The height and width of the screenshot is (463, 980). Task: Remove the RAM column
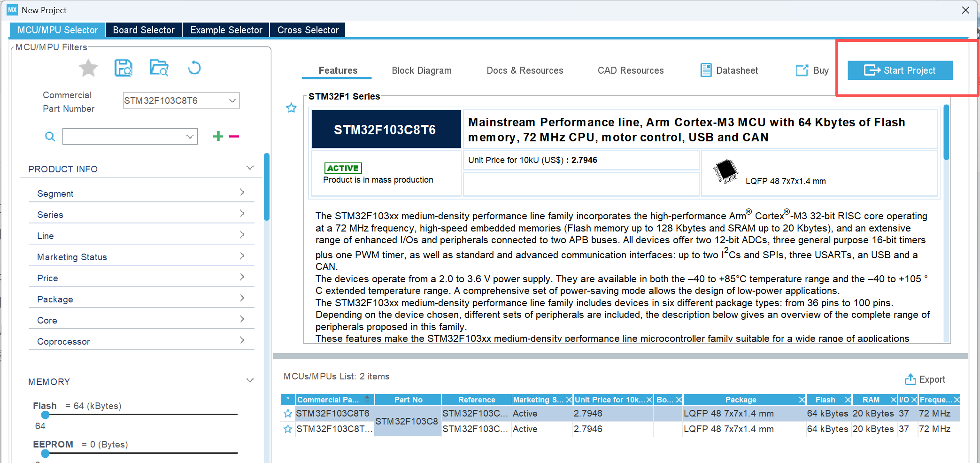(893, 400)
